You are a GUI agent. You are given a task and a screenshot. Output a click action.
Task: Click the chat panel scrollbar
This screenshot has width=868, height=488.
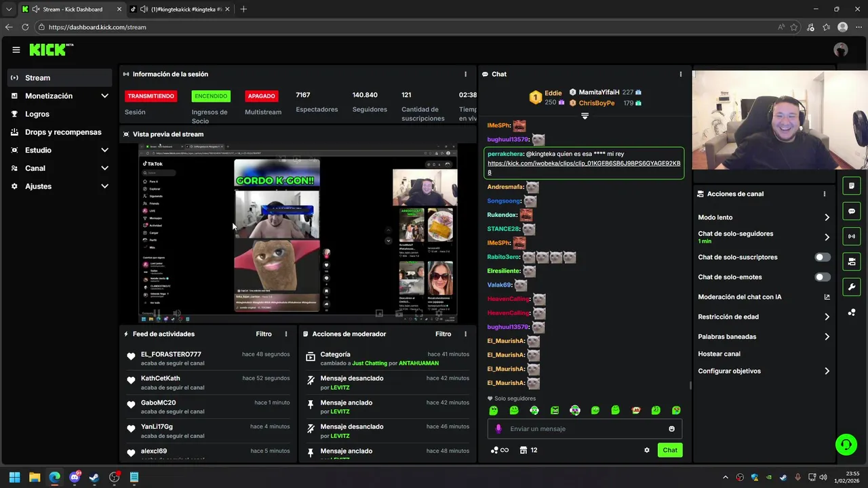click(691, 385)
